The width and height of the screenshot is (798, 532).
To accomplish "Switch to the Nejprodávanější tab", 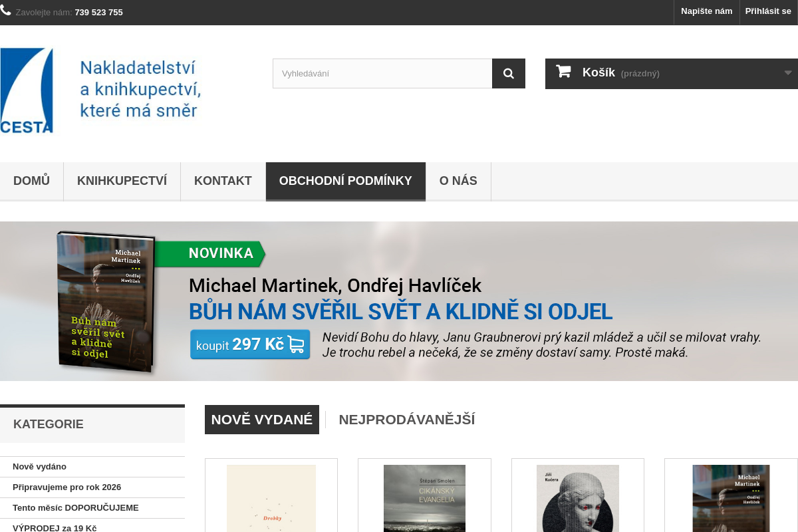I will [406, 420].
